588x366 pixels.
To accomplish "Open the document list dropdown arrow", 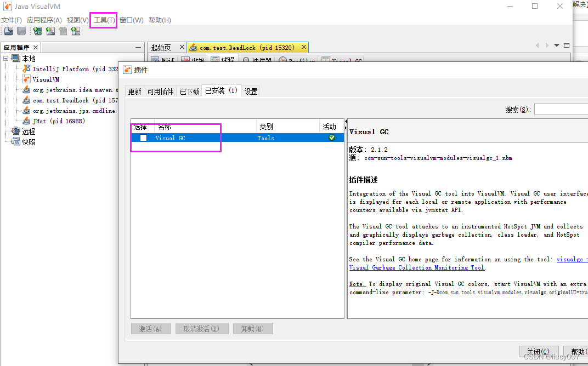I will [557, 45].
